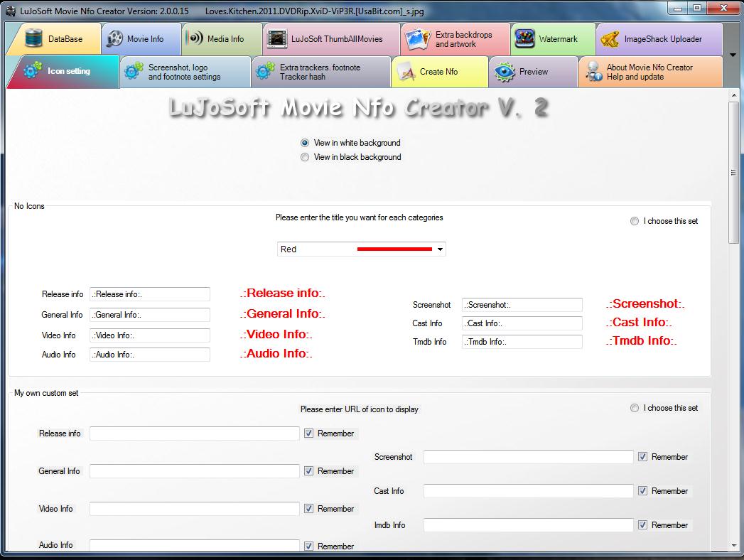The height and width of the screenshot is (560, 744).
Task: Click the vertical scrollbar thumb
Action: point(733,172)
